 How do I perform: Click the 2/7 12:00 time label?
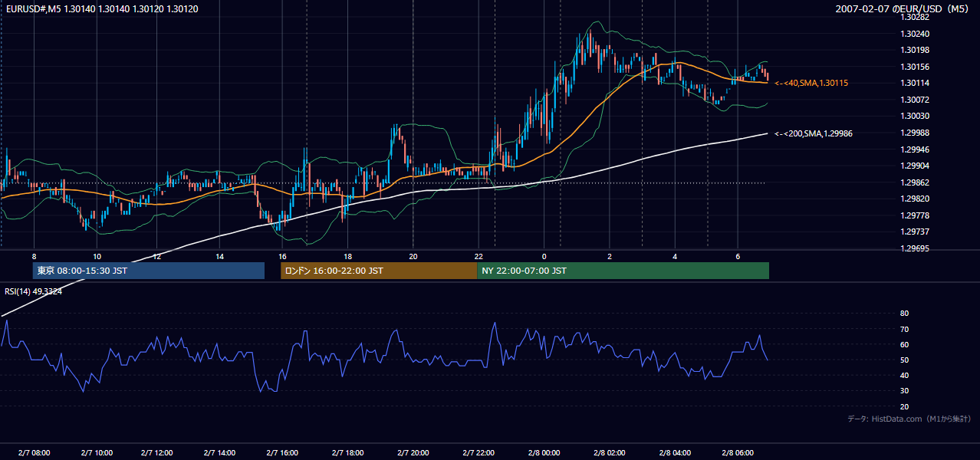point(156,452)
